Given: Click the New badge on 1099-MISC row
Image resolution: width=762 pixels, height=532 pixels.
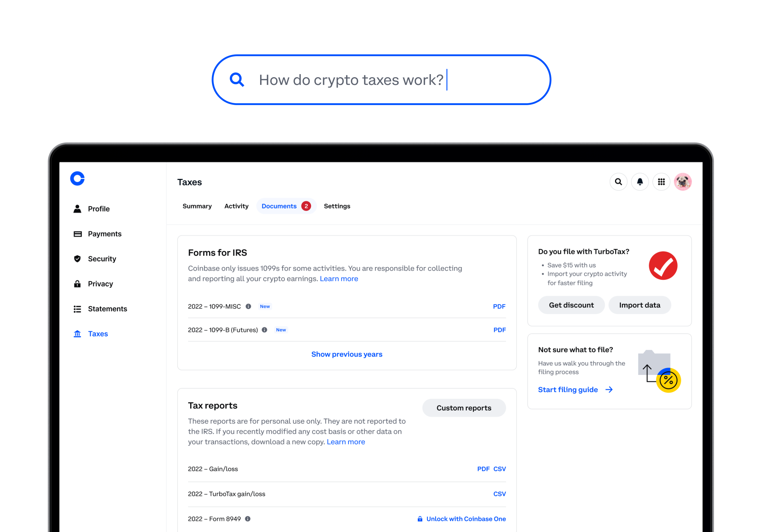Looking at the screenshot, I should point(265,307).
